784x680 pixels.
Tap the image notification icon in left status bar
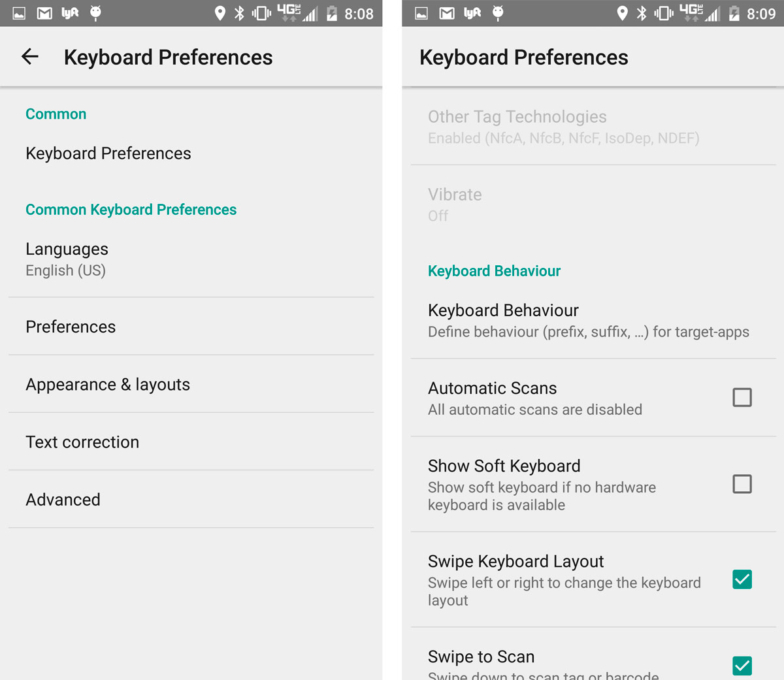pos(20,13)
